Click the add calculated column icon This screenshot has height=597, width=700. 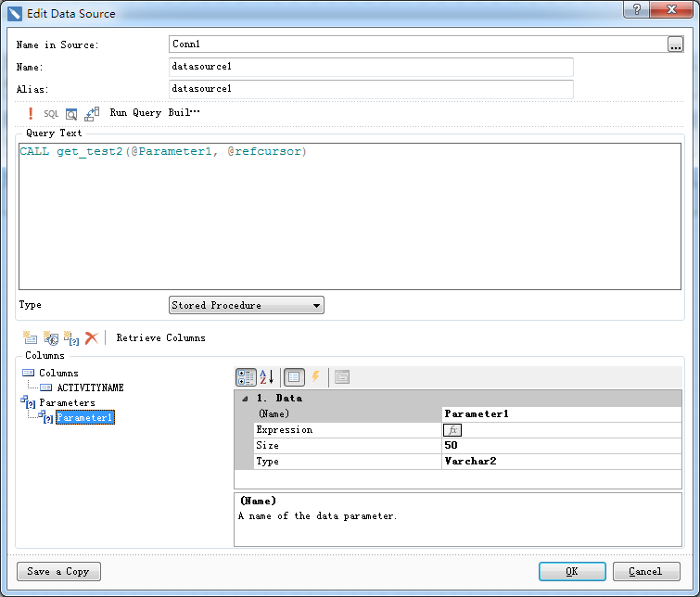(x=51, y=338)
